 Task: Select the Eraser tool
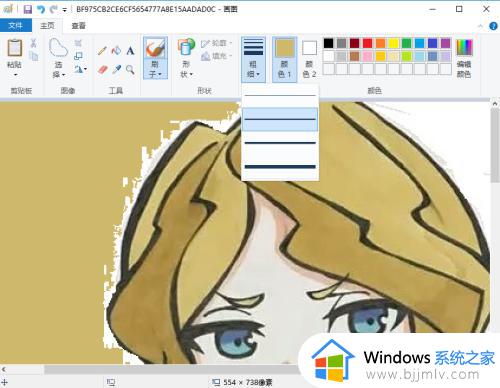pos(103,69)
